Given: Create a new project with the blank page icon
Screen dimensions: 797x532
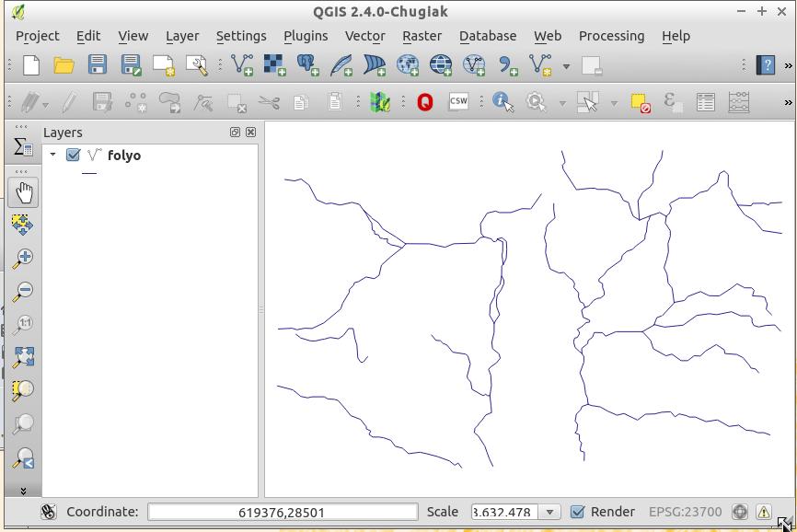Looking at the screenshot, I should 31,65.
